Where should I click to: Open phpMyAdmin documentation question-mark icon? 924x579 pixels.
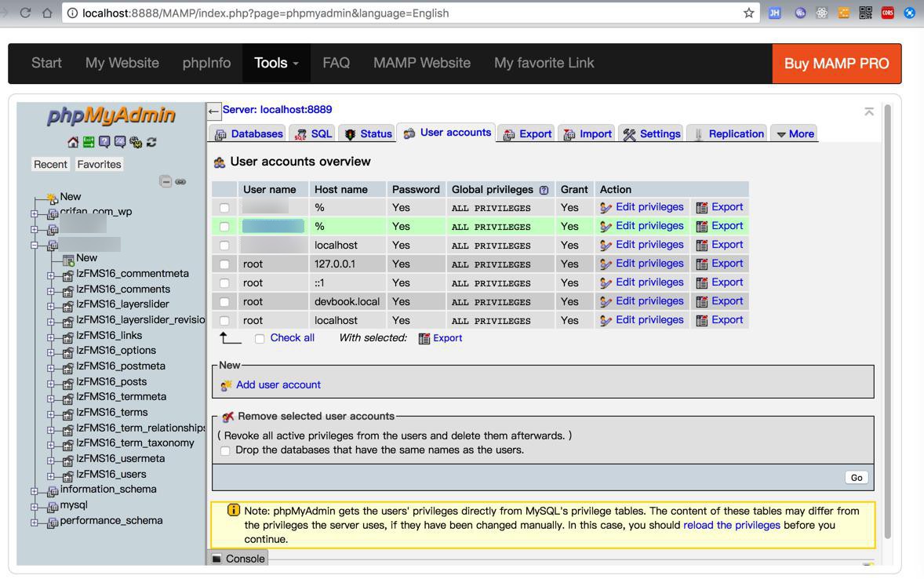(104, 141)
